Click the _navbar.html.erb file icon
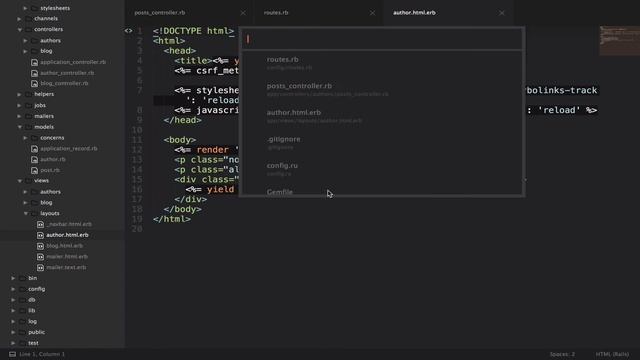This screenshot has height=360, width=640. 40,224
